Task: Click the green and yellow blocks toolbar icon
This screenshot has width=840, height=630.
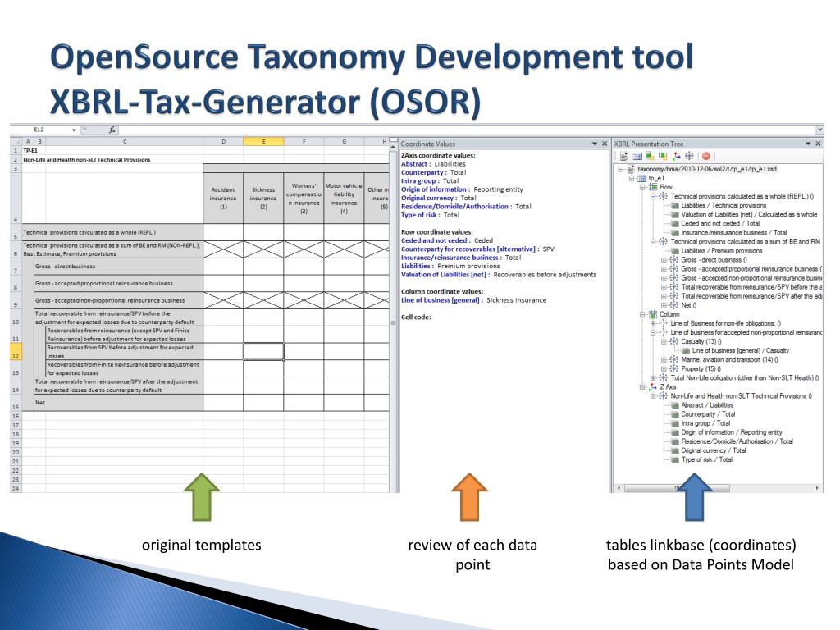Action: [x=650, y=156]
